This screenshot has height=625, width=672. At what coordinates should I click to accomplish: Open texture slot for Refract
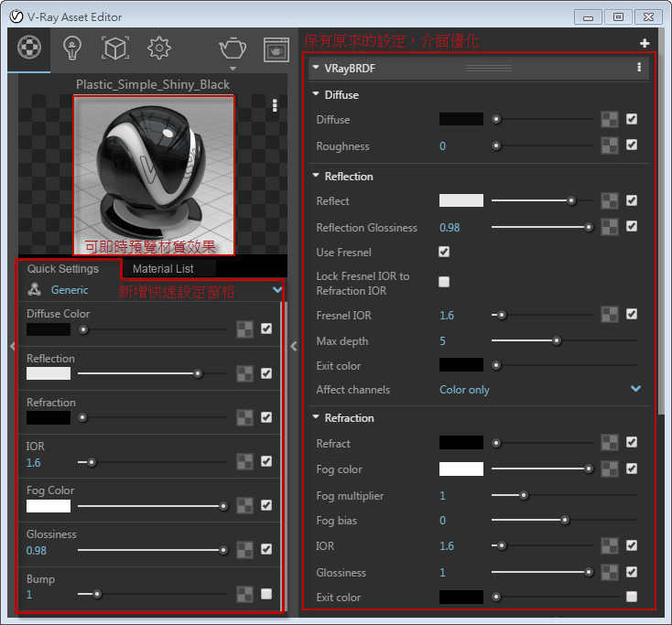[609, 443]
